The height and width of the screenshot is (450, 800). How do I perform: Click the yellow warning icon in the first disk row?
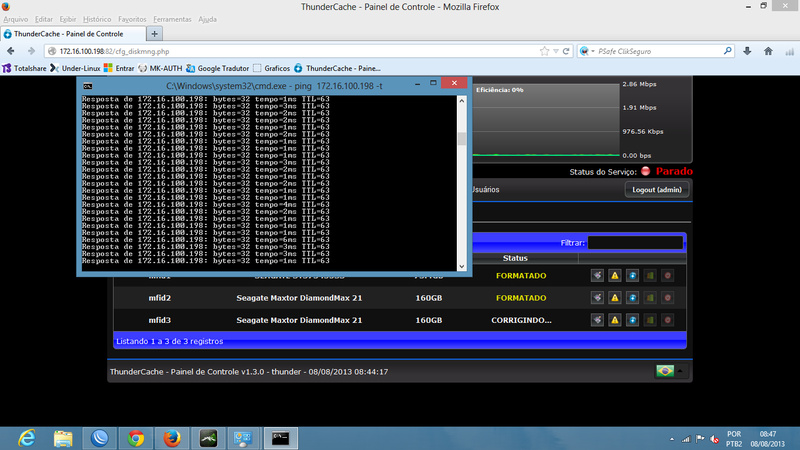[x=615, y=276]
